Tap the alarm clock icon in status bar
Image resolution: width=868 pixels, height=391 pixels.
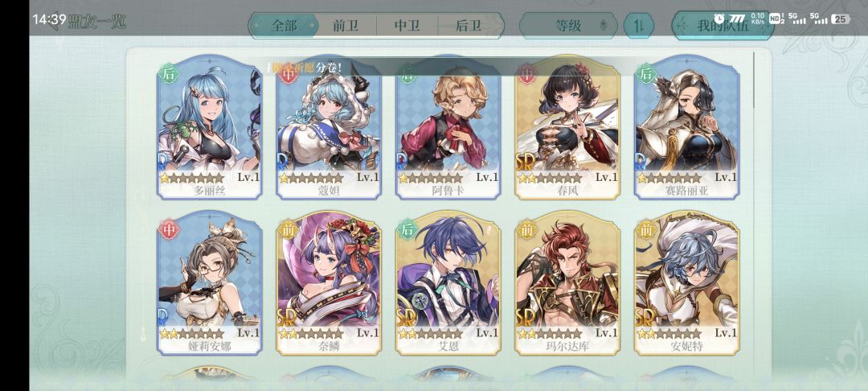[719, 19]
